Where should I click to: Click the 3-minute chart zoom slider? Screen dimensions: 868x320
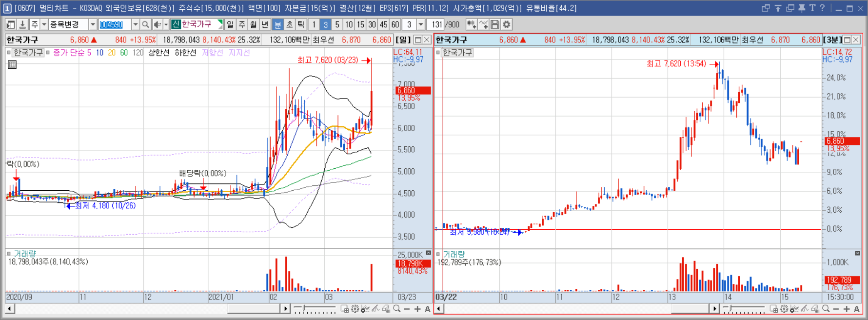[x=744, y=309]
